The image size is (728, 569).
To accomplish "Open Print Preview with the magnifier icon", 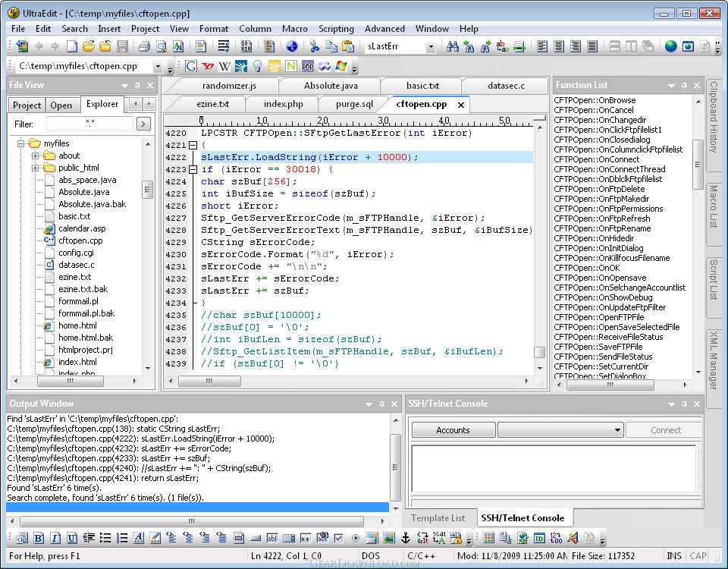I will tap(161, 46).
